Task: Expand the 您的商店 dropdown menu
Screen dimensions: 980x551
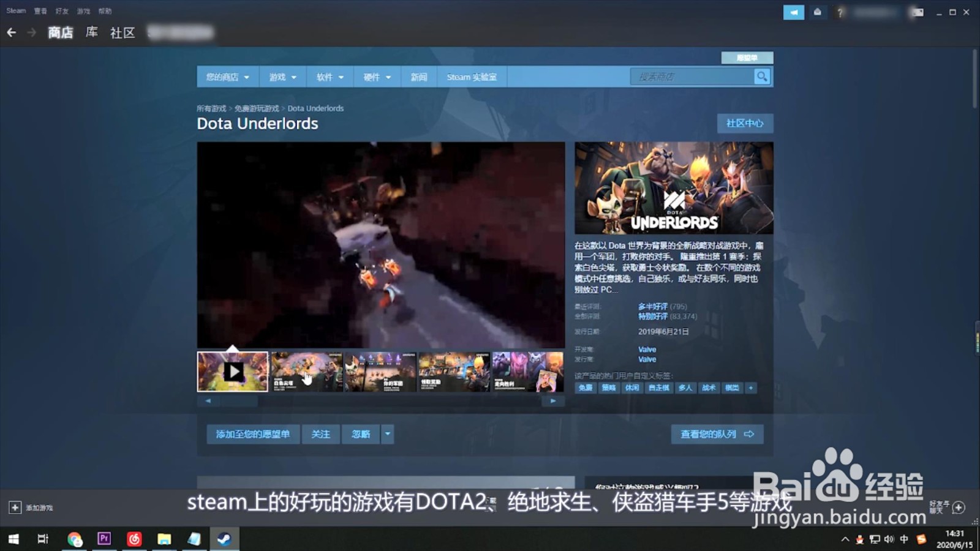Action: click(x=227, y=77)
